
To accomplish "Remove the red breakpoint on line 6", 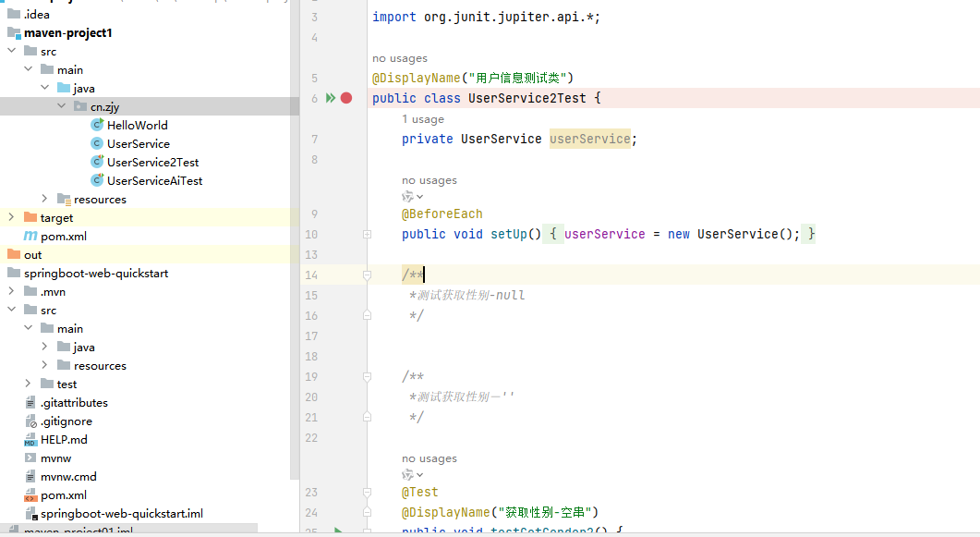I will [x=346, y=98].
